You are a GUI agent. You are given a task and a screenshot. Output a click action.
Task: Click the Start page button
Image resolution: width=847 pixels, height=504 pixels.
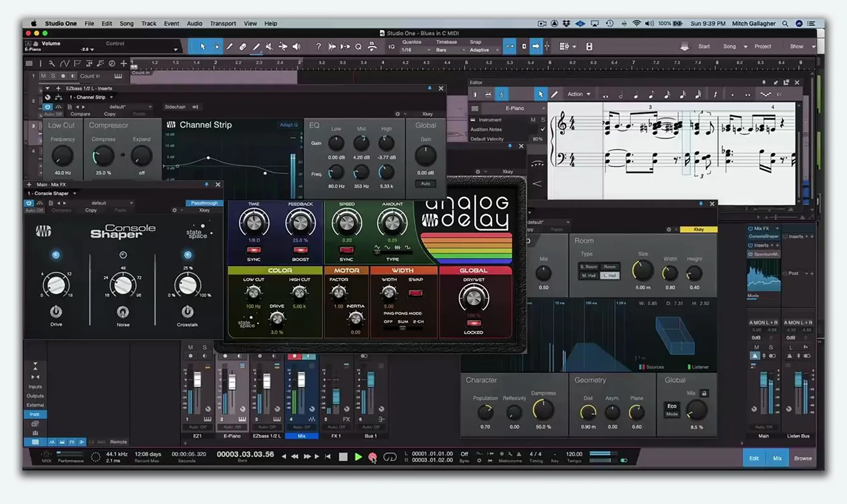coord(704,46)
